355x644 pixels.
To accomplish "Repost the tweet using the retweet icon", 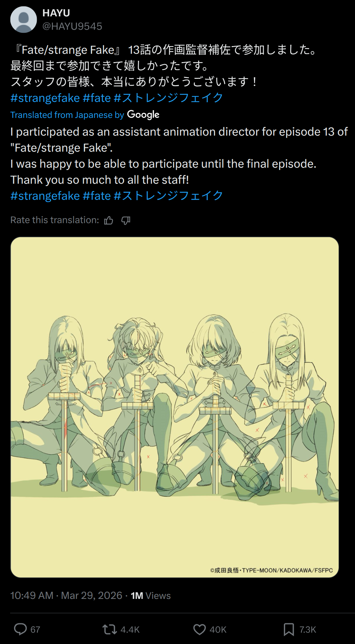I will pyautogui.click(x=110, y=629).
